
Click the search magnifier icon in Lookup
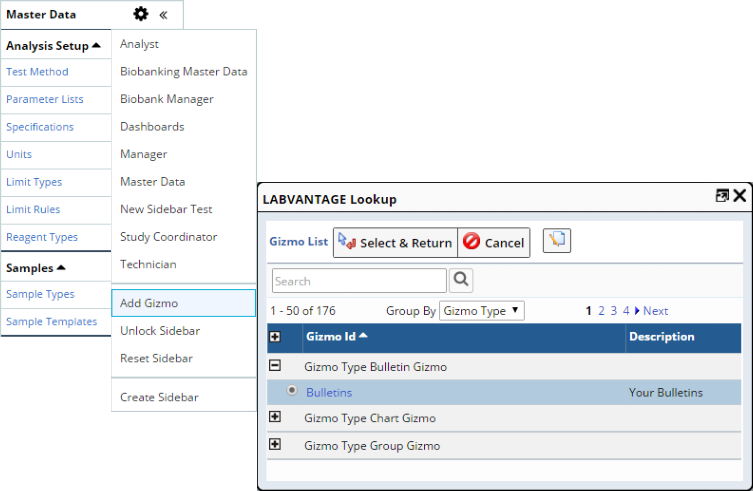point(461,280)
